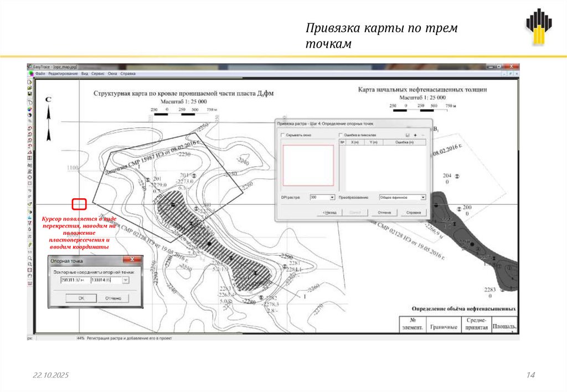Toggle the 'Скрывать окно' checkbox
Image resolution: width=567 pixels, height=392 pixels.
283,135
